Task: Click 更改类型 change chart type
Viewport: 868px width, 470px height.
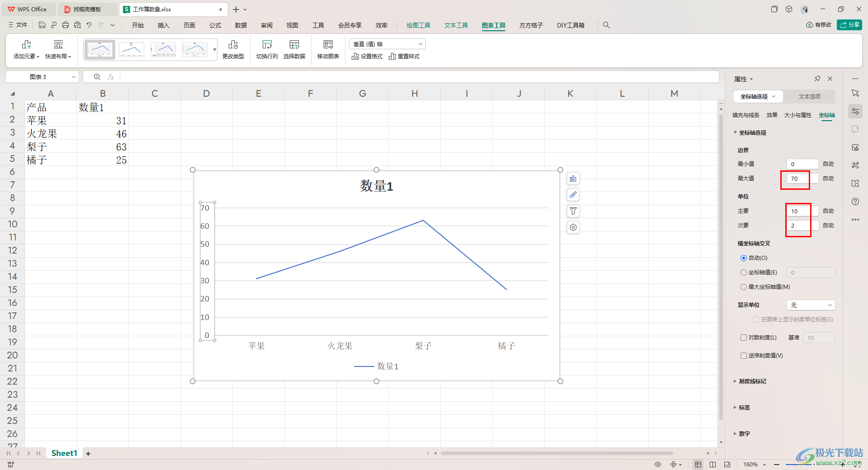Action: [233, 49]
